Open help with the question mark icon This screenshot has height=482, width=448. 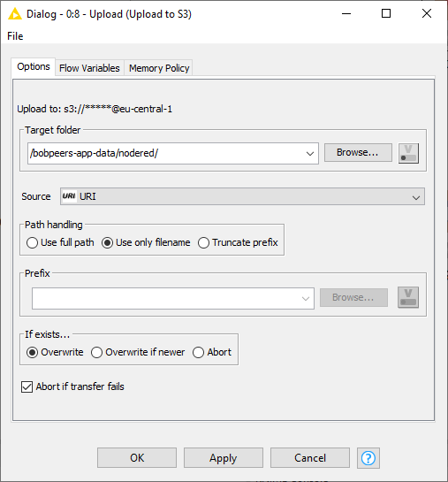coord(368,458)
